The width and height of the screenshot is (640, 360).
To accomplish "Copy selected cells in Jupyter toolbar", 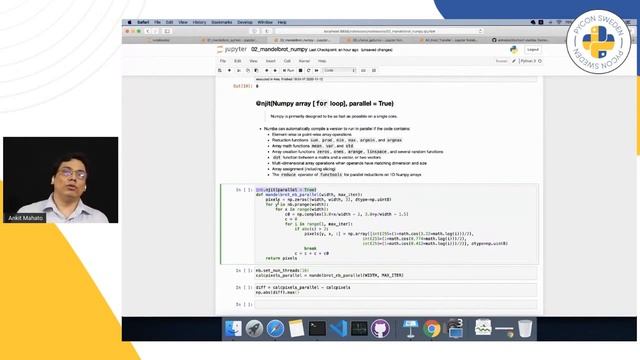I will point(248,71).
